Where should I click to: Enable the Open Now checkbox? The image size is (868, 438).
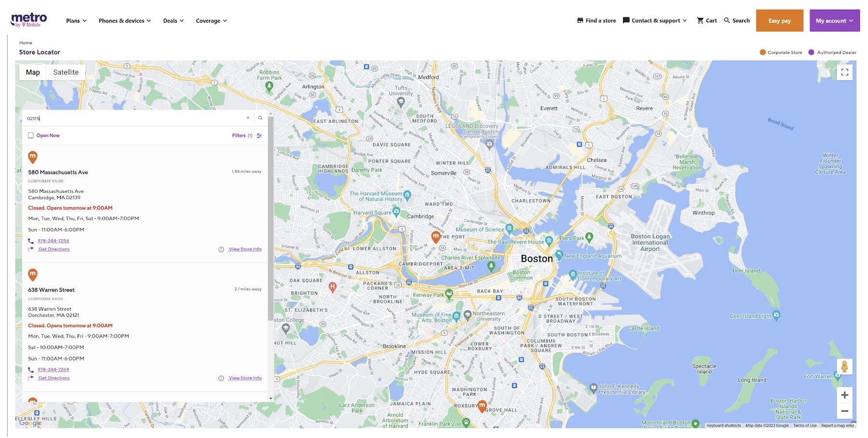31,136
